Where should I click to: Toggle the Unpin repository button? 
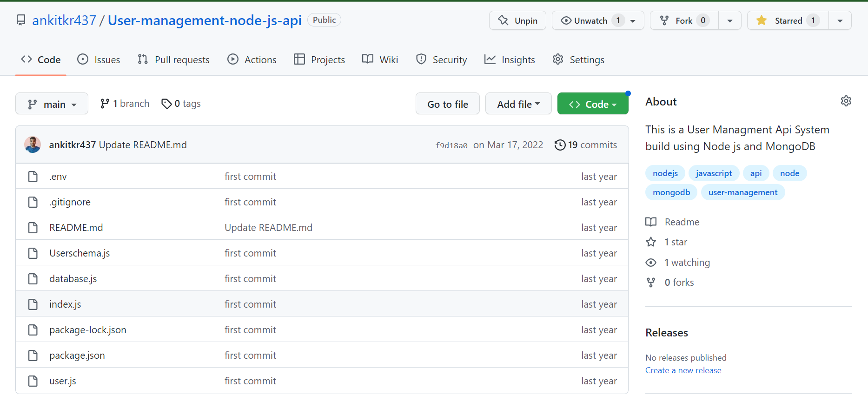(517, 20)
